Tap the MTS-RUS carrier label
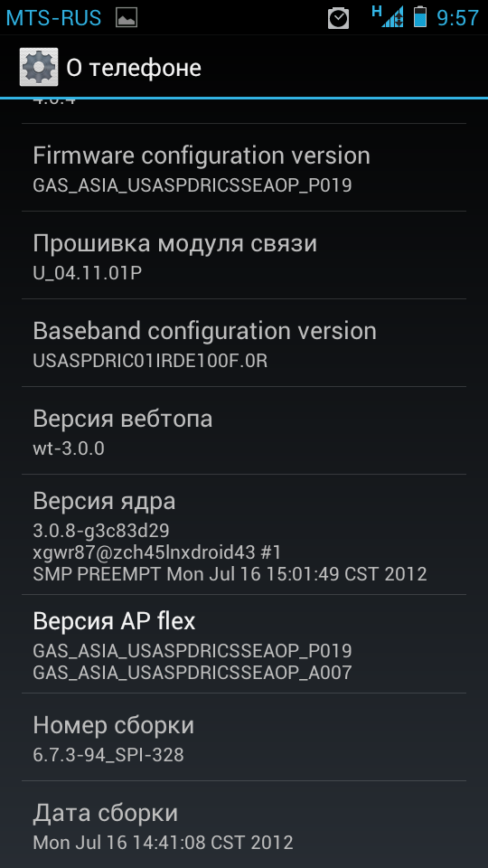Image resolution: width=488 pixels, height=868 pixels. point(53,18)
